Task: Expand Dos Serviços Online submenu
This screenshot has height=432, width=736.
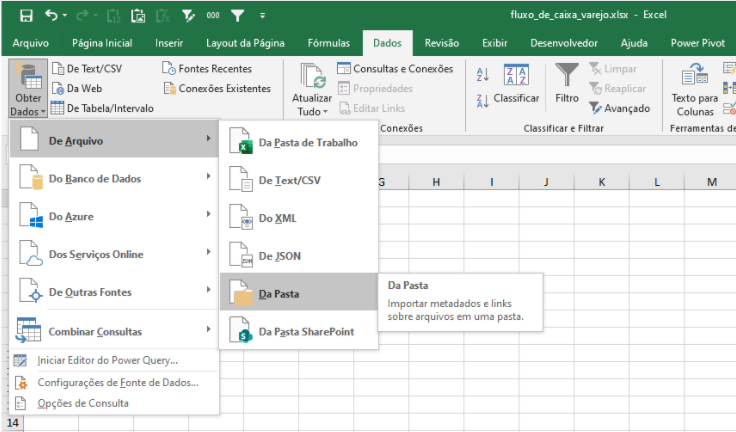Action: (114, 254)
